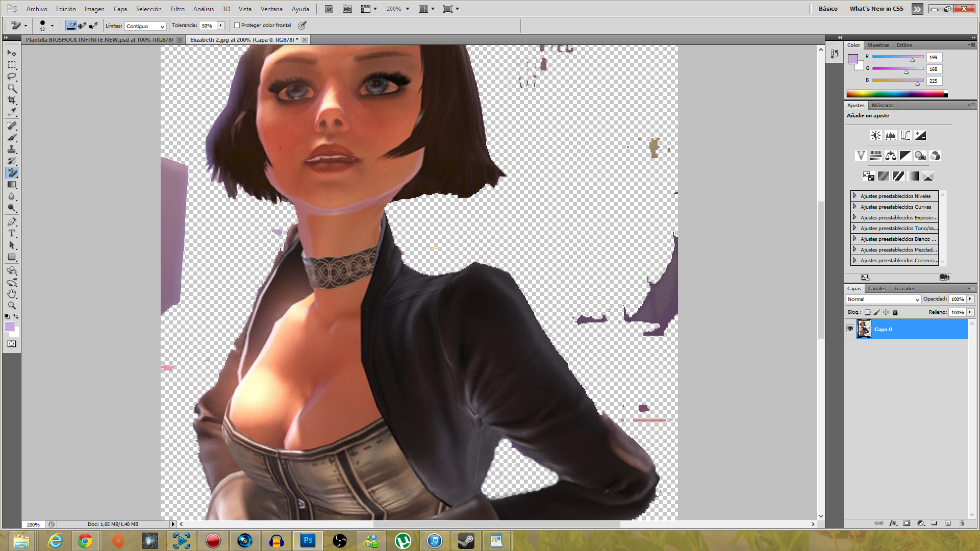Expand Ajustes preestablecidos Curvas
The height and width of the screenshot is (551, 980).
(855, 207)
